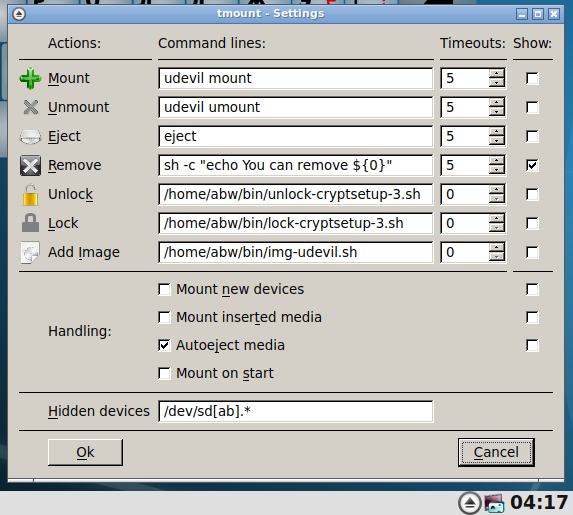Decrease the Mount timeout value
Screen dimensions: 573x515
[496, 83]
